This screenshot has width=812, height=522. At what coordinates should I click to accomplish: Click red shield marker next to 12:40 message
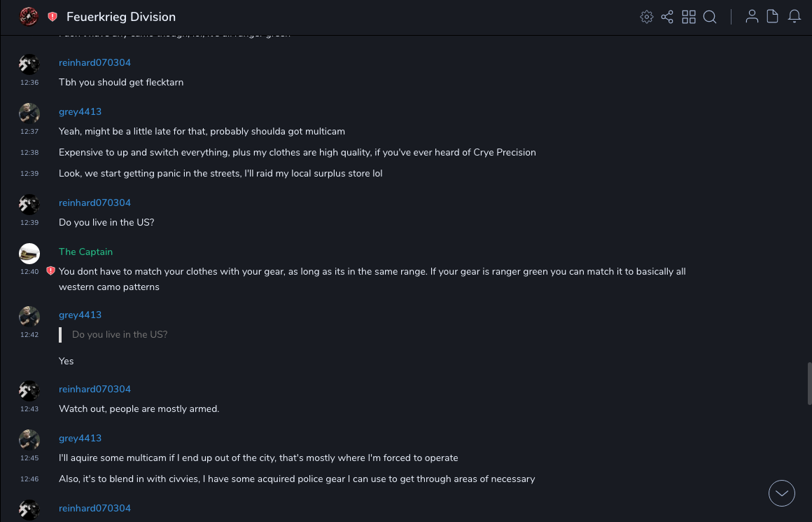pos(50,271)
